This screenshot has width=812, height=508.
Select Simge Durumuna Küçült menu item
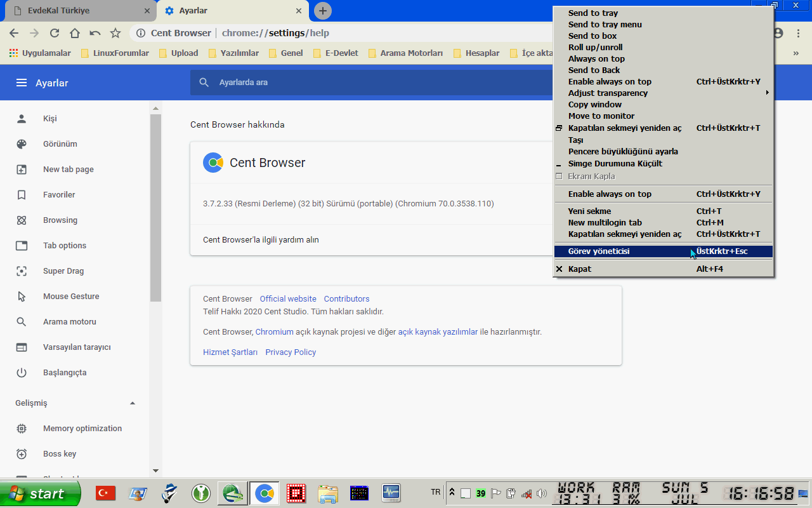(664, 164)
